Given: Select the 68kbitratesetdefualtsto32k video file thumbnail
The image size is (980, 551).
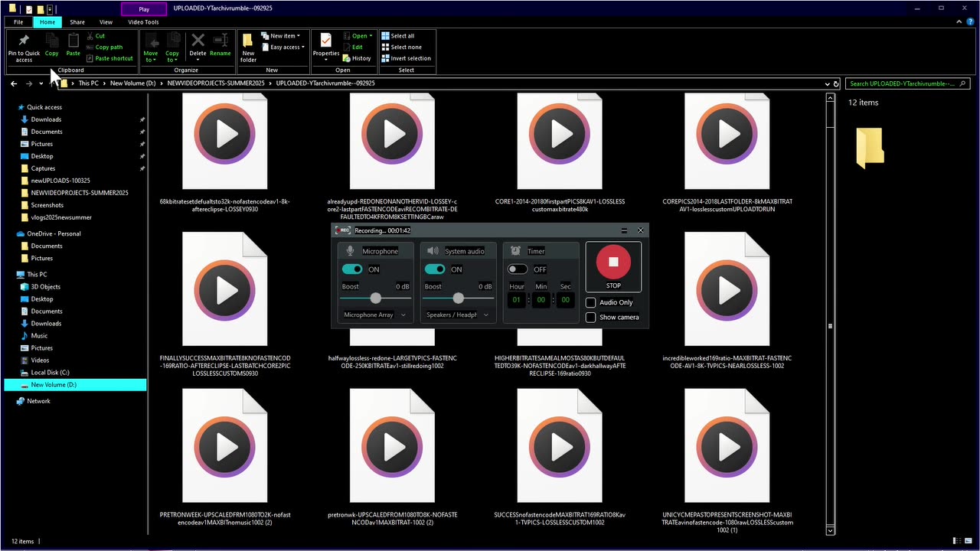Looking at the screenshot, I should pos(225,141).
